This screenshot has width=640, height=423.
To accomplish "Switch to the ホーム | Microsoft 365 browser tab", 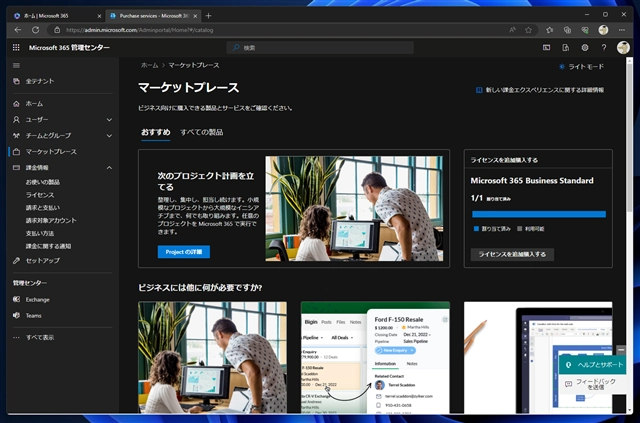I will pos(58,16).
